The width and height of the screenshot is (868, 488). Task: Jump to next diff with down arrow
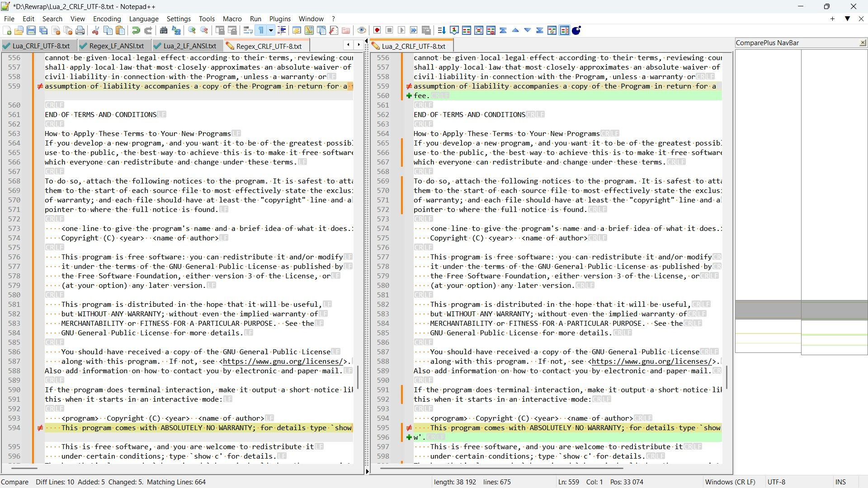tap(528, 30)
